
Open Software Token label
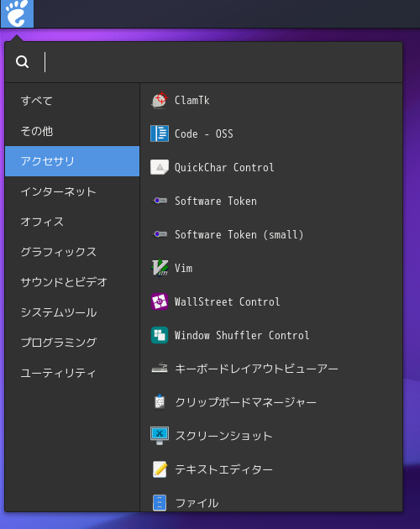click(216, 201)
